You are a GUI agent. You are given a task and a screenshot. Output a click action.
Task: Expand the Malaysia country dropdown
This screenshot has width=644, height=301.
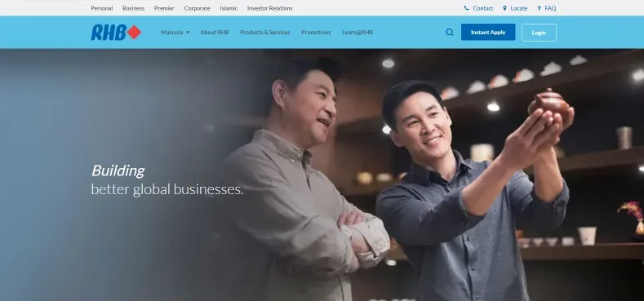(175, 33)
